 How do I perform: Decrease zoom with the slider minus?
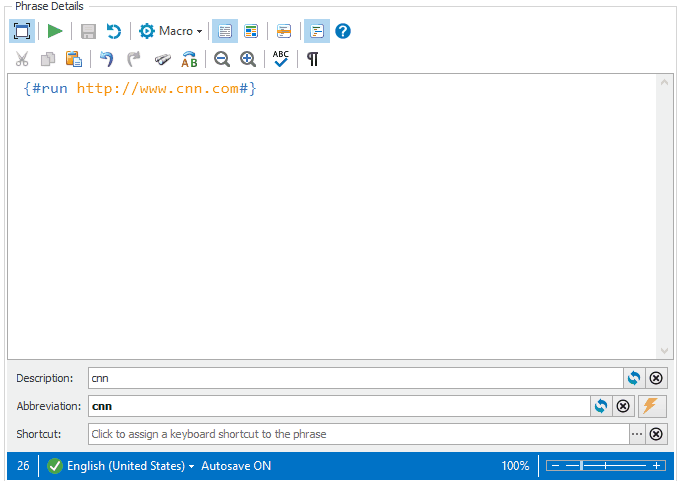556,466
